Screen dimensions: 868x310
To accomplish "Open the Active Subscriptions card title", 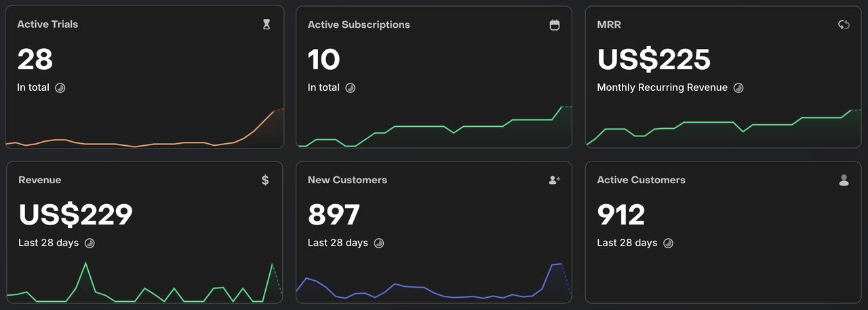I will click(359, 24).
